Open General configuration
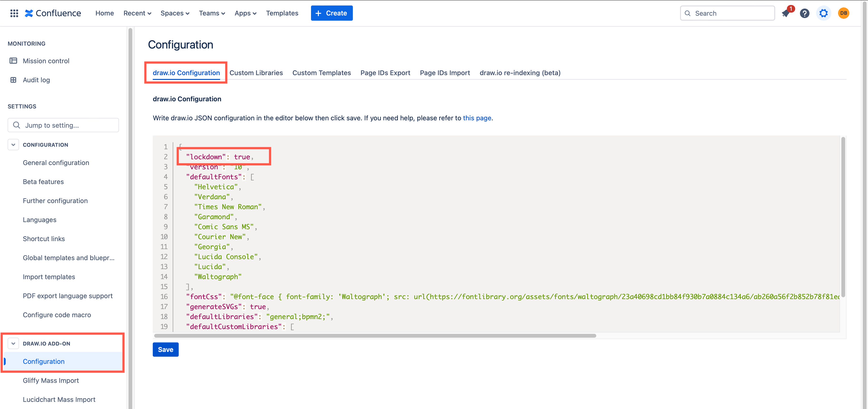 (56, 163)
